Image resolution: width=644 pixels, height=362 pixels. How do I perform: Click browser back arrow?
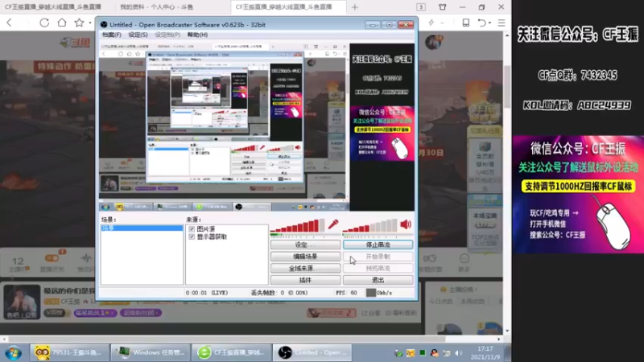click(x=10, y=23)
